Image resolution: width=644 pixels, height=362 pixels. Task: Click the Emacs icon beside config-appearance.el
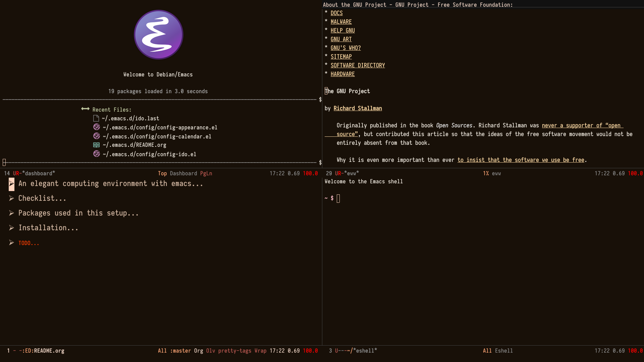pos(97,127)
